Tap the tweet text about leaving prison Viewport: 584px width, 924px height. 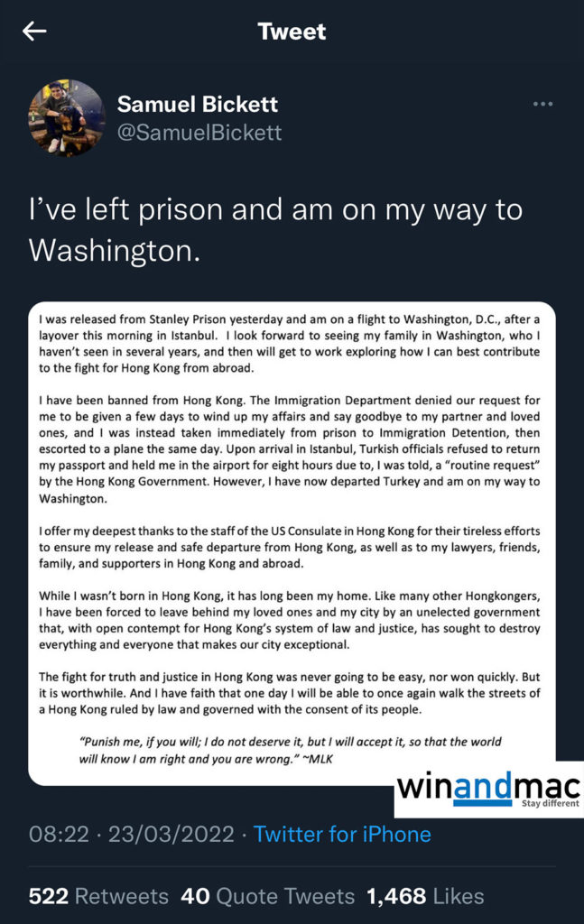[275, 230]
